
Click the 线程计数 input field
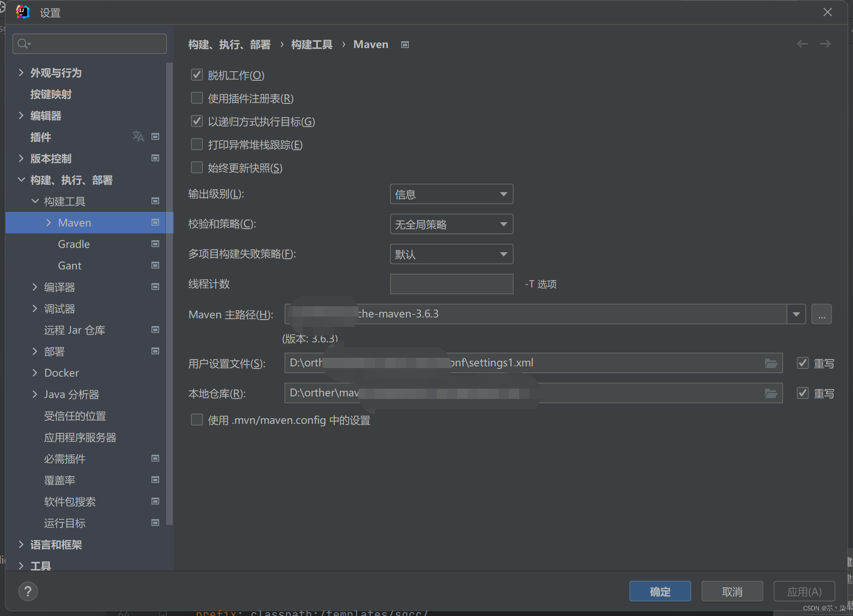tap(451, 284)
